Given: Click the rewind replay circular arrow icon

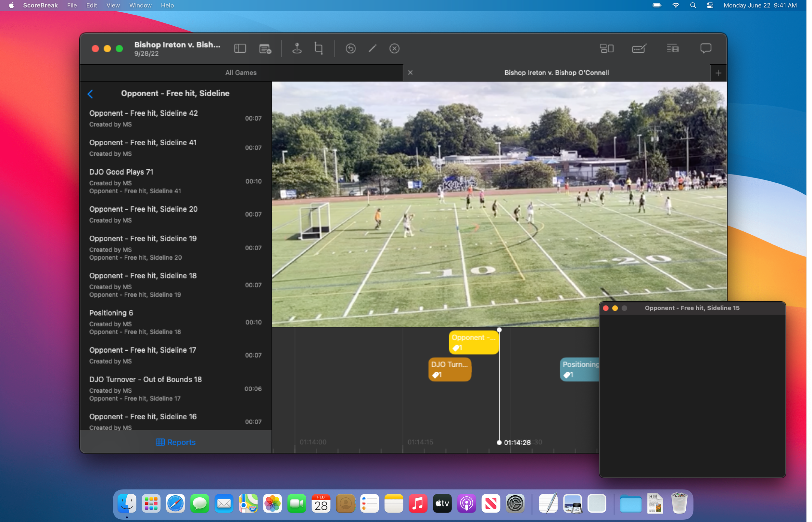Looking at the screenshot, I should tap(350, 48).
